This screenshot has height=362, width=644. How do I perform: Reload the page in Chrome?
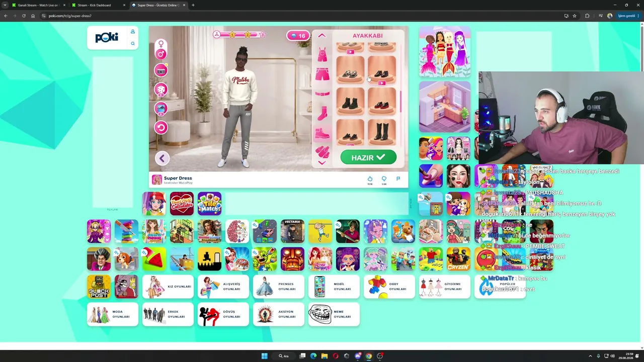coord(24,16)
